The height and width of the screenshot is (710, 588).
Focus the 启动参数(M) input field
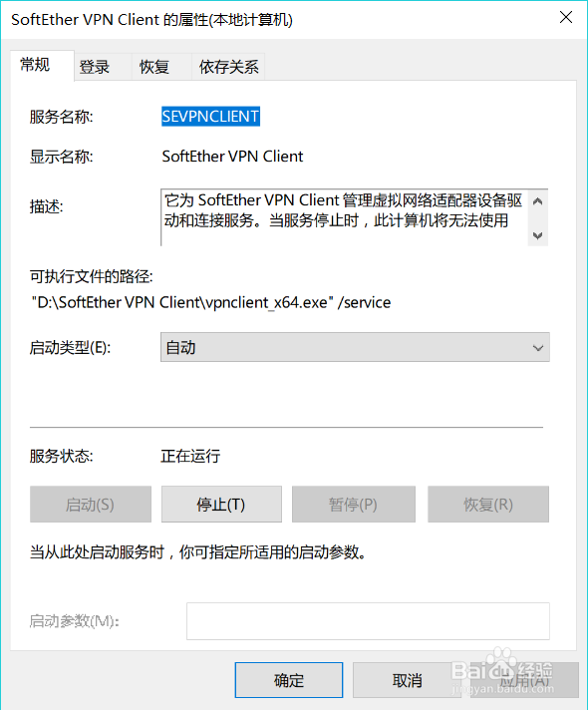point(368,621)
